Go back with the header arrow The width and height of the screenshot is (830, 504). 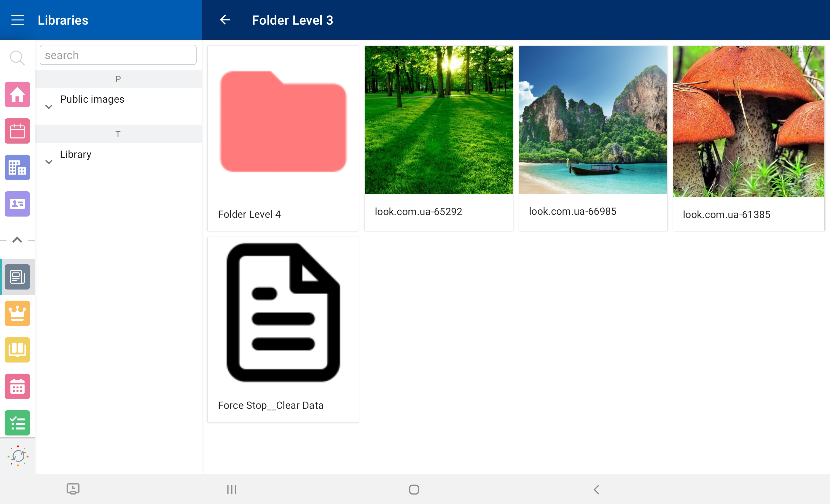[x=225, y=20]
